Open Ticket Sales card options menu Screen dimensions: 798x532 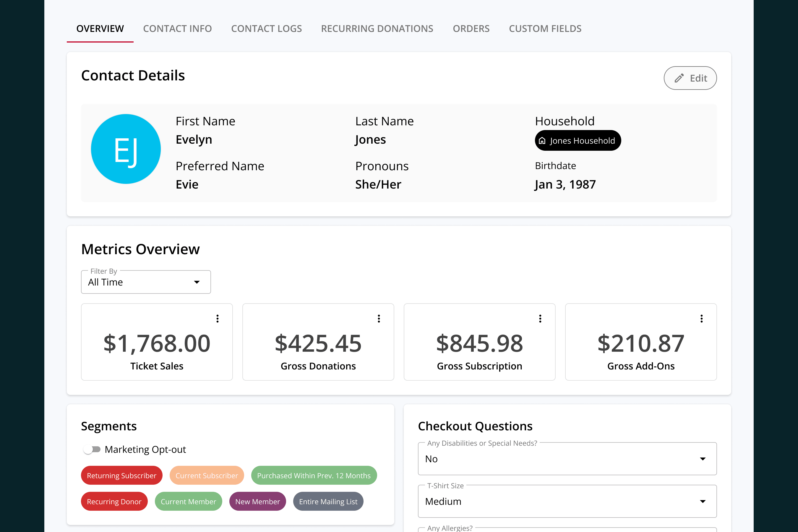pyautogui.click(x=218, y=319)
